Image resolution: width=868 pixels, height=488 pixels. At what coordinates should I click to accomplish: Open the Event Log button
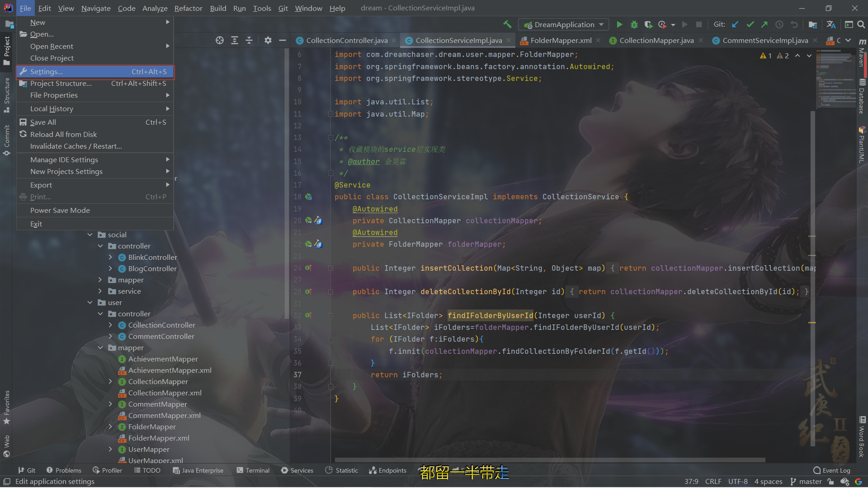click(x=831, y=470)
